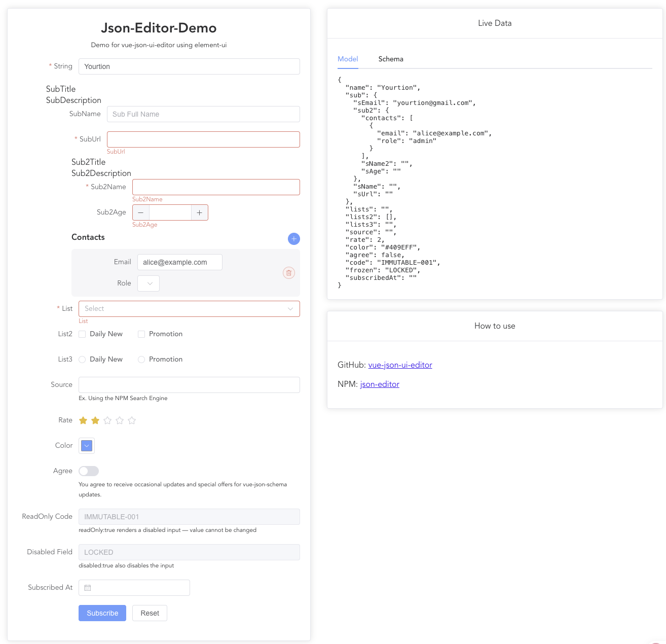Click the Reset button
Image resolution: width=666 pixels, height=644 pixels.
coord(150,613)
